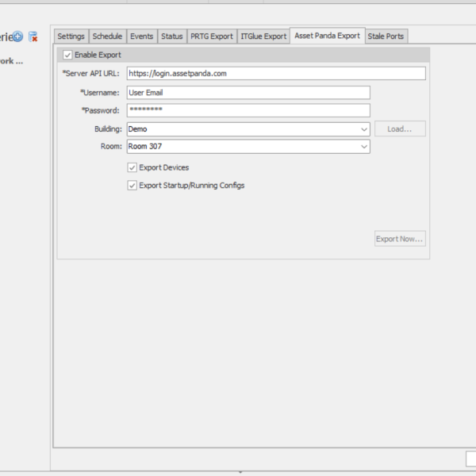Screen dimensions: 476x476
Task: Open the Status tab
Action: point(172,36)
